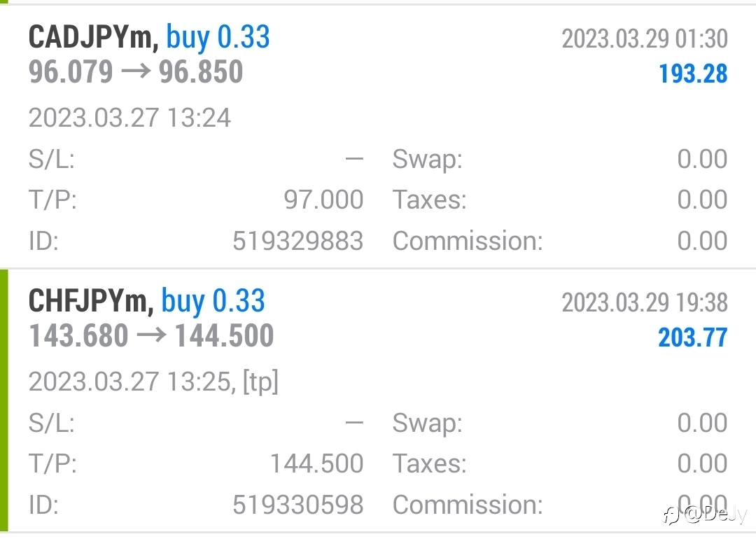Viewport: 756px width, 546px height.
Task: Click the CHFJPYm close time 2023.03.29 19:38
Action: 645,302
